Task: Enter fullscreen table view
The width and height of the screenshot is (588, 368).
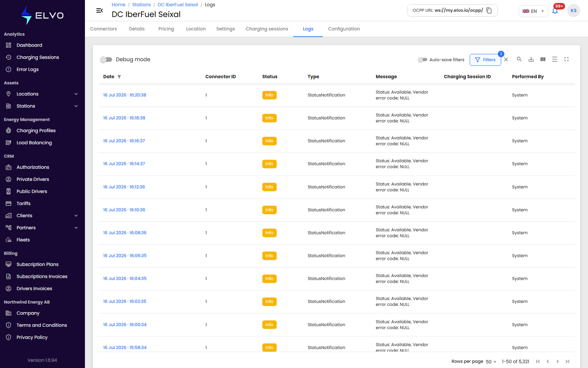Action: coord(566,59)
